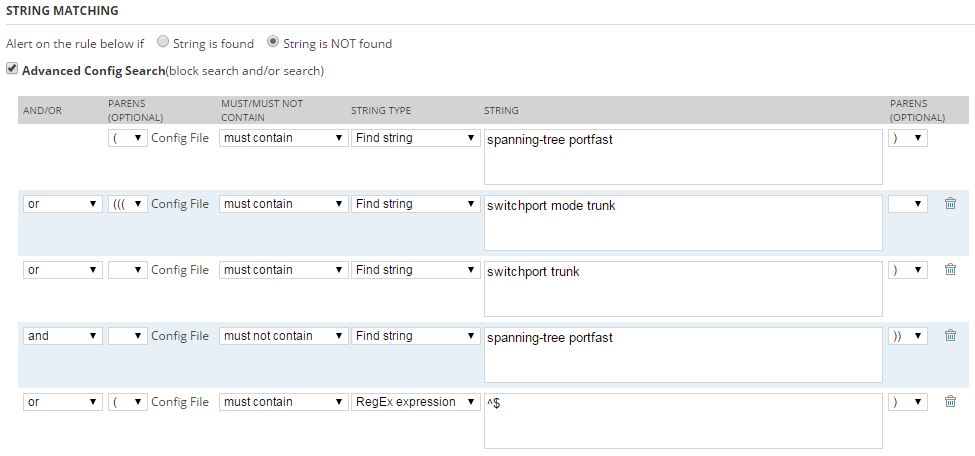Select 'String is NOT found' radio button

pos(274,43)
